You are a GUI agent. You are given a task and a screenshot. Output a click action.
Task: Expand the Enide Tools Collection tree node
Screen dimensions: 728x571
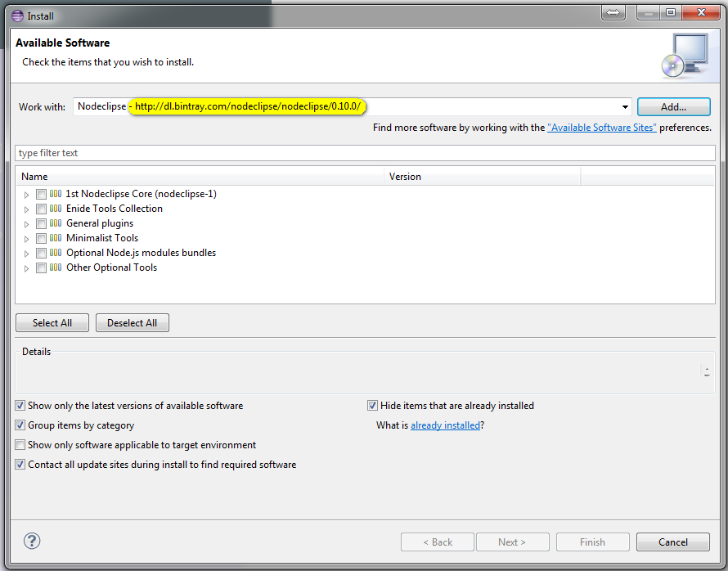pos(27,209)
